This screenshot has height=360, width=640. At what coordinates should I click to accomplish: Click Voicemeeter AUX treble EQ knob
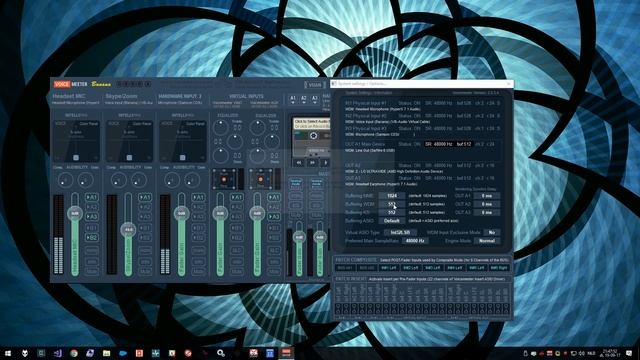258,128
